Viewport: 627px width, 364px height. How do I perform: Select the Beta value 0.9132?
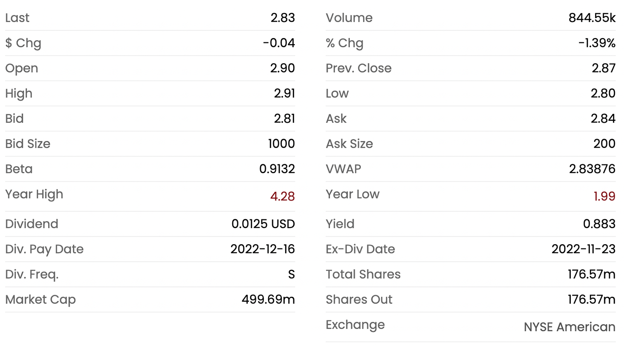277,169
